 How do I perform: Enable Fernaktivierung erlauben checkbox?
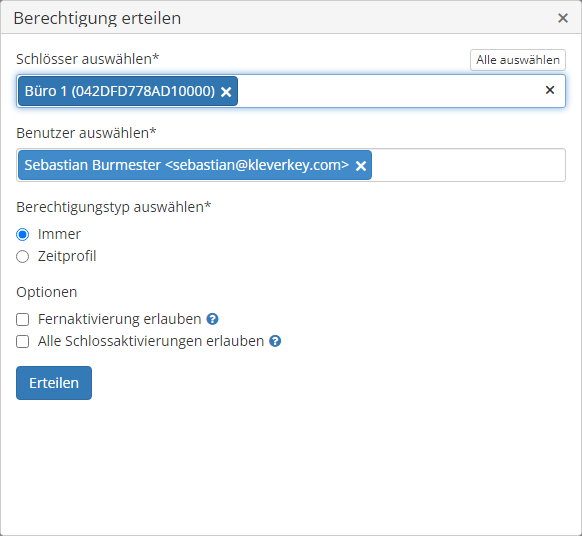click(x=23, y=319)
